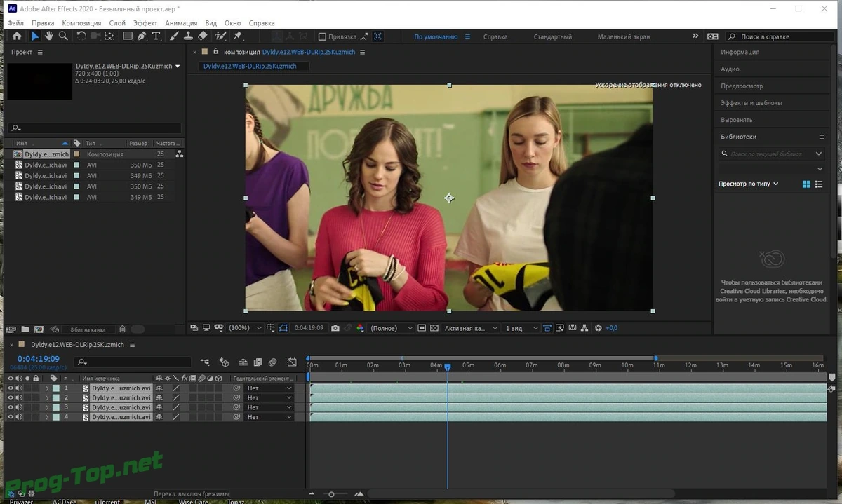The image size is (842, 504).
Task: Select the Zoom magnifier tool
Action: click(63, 36)
